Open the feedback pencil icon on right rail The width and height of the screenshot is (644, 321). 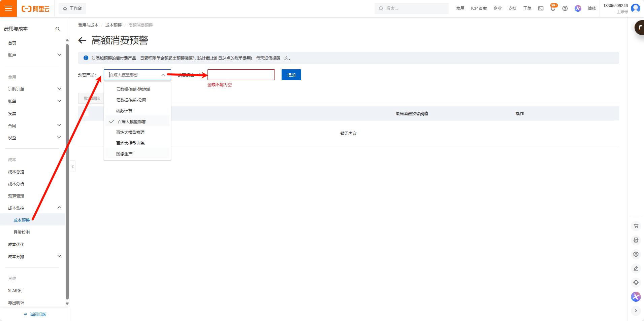tap(636, 269)
